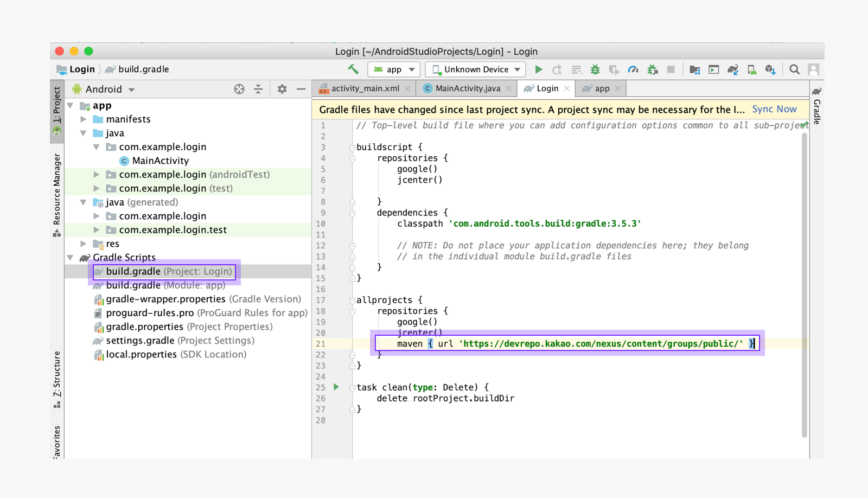Click Sync Project with Gradle Files elephant icon

(733, 69)
